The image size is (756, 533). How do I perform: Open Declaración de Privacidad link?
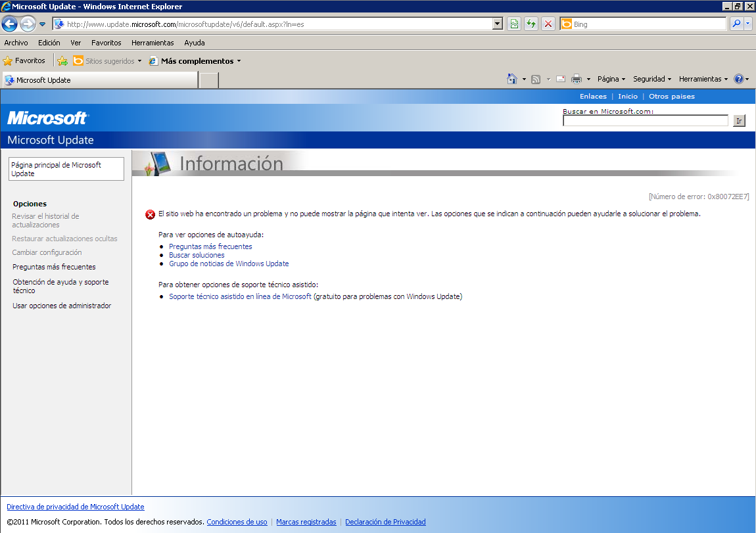pyautogui.click(x=385, y=522)
